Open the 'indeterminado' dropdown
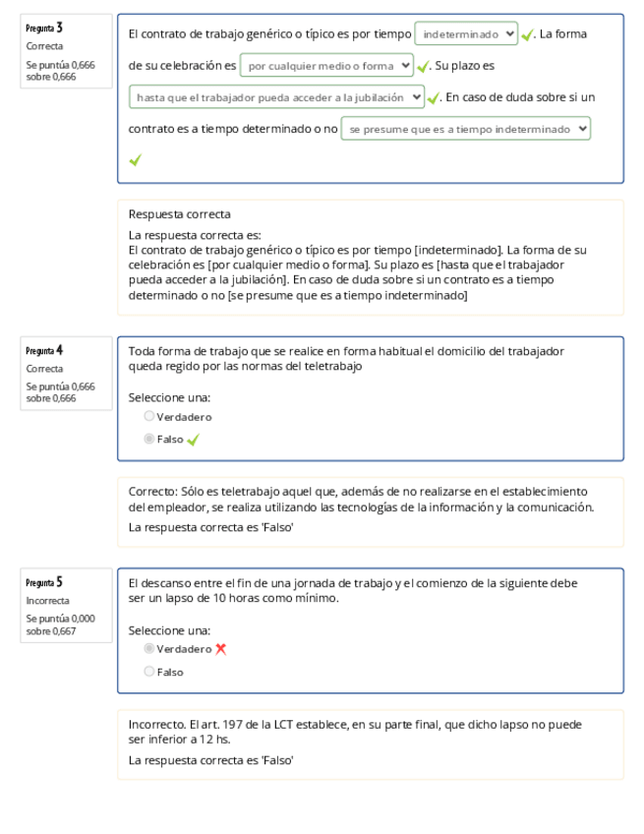 [x=466, y=34]
